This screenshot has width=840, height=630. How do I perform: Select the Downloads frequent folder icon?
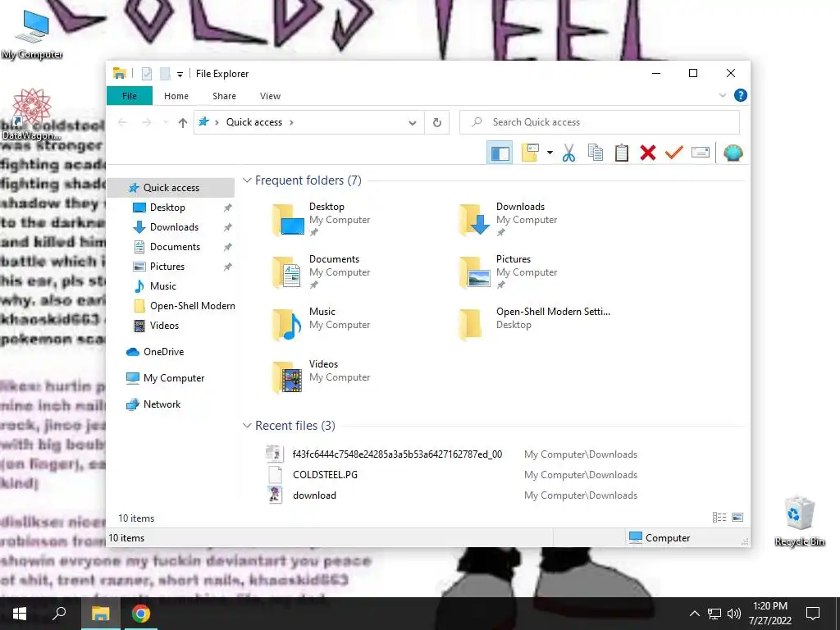pyautogui.click(x=474, y=220)
